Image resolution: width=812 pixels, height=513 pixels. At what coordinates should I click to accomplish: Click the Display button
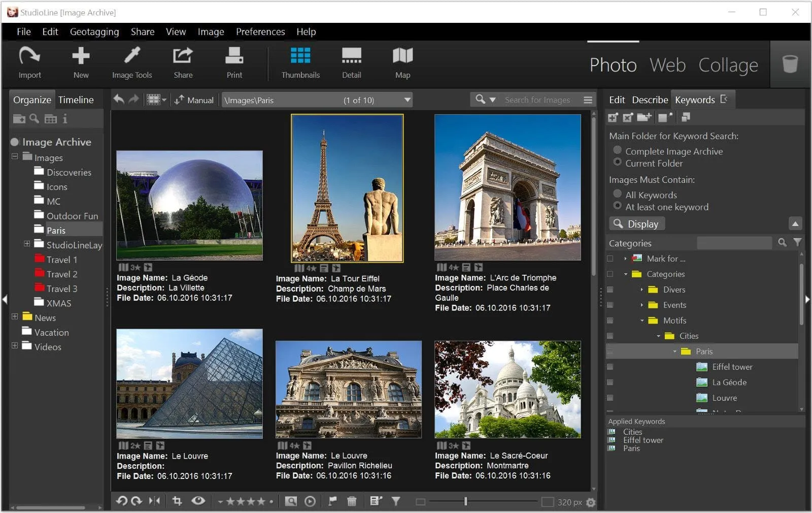pos(637,224)
